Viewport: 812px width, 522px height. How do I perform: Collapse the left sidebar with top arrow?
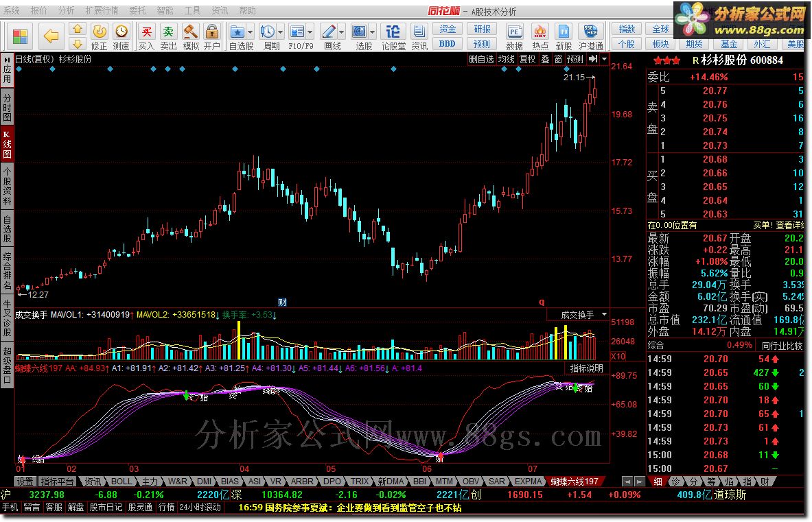pos(7,60)
